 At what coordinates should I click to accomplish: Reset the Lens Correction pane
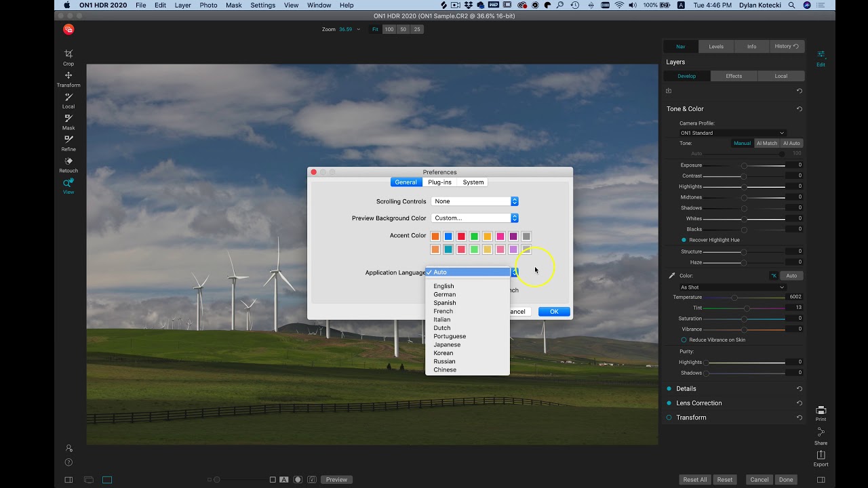(x=800, y=403)
